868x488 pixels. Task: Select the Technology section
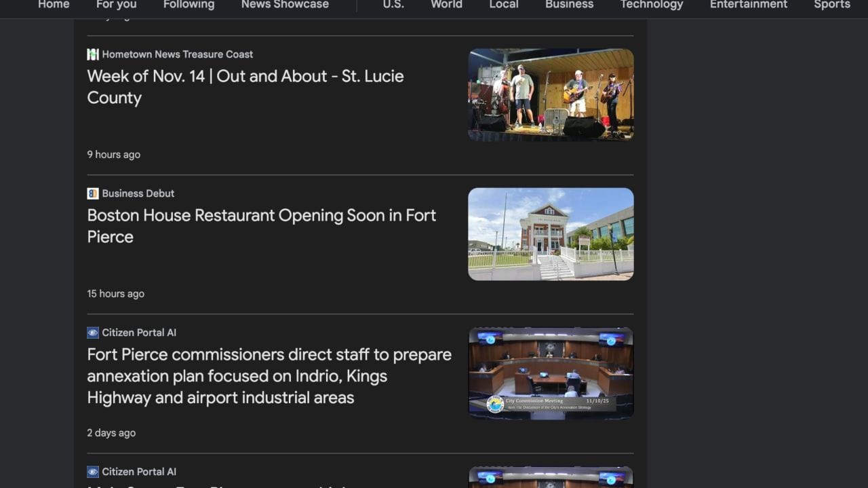tap(651, 4)
